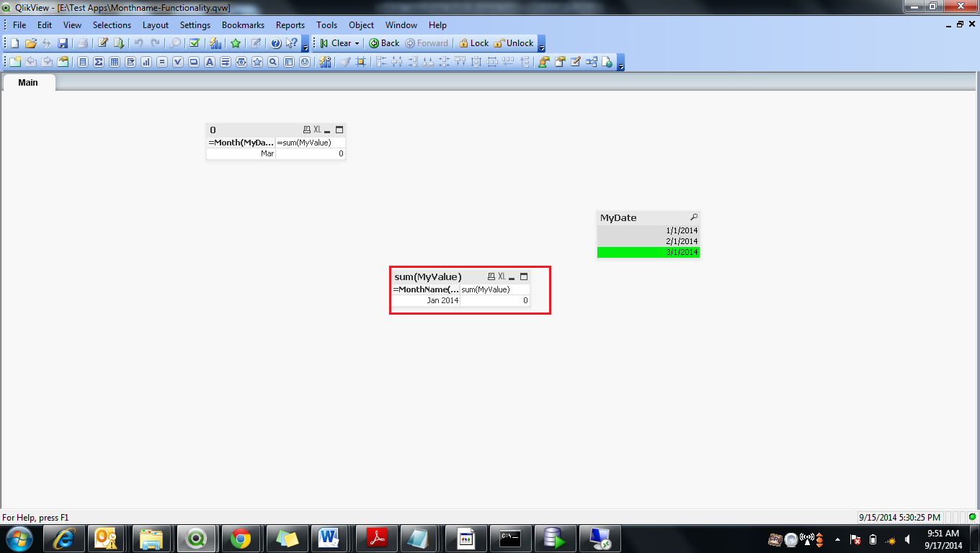
Task: Open Chrome from the Windows taskbar
Action: tap(240, 538)
